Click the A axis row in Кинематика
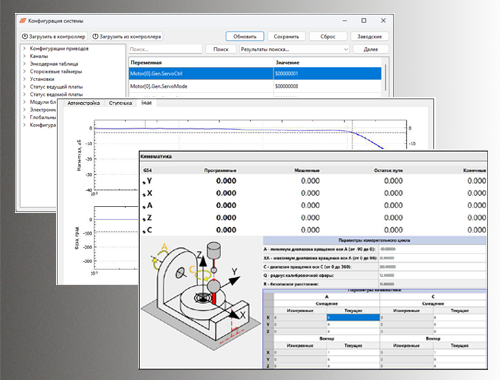Image resolution: width=500 pixels, height=380 pixels. (313, 206)
